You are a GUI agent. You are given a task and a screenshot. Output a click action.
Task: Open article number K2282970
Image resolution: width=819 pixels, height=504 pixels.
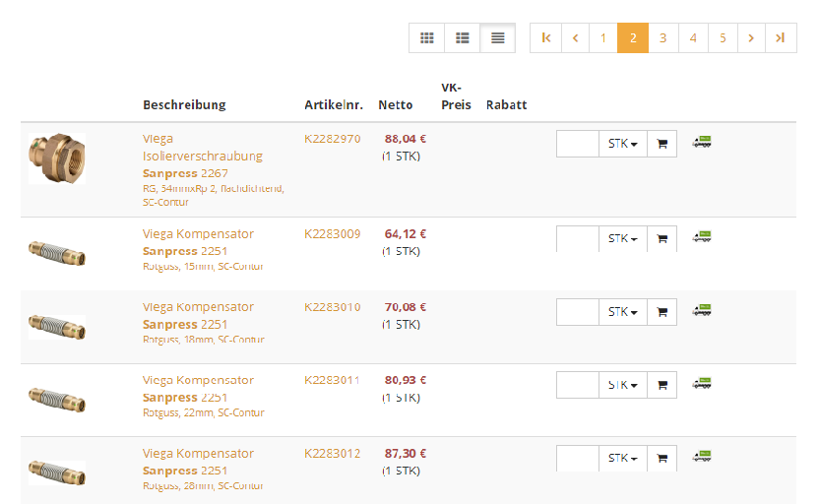(x=332, y=139)
